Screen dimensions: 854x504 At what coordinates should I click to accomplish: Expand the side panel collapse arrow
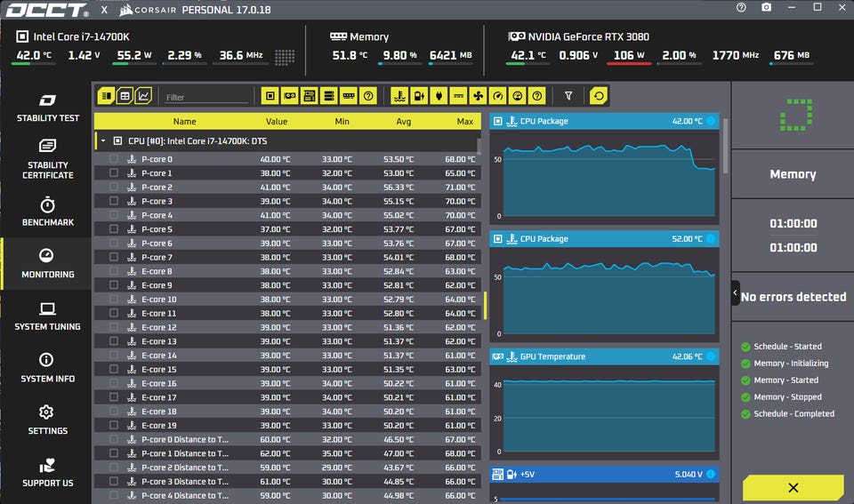[736, 292]
